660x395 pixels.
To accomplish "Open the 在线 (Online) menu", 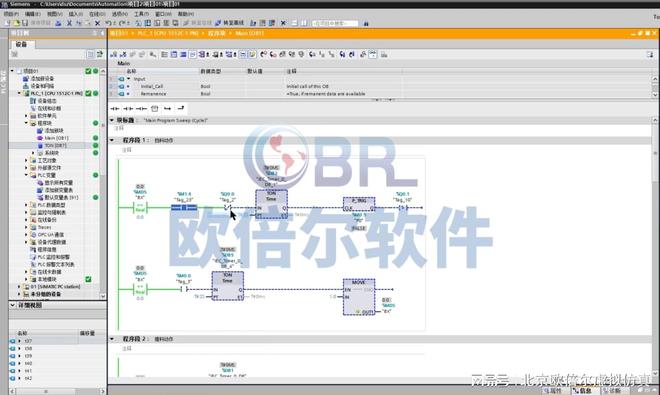I will point(97,14).
